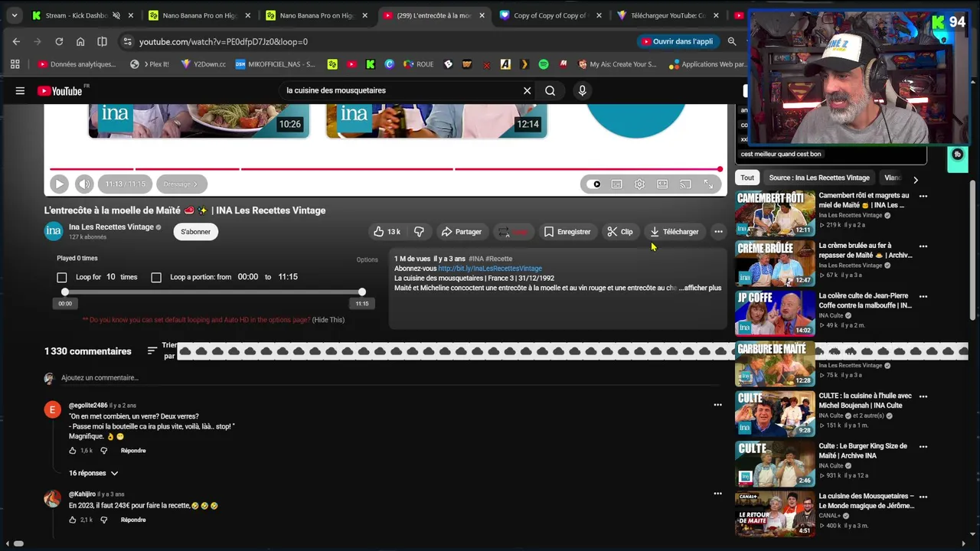This screenshot has height=551, width=980.
Task: Expand the 16 réponses replies
Action: [x=93, y=473]
